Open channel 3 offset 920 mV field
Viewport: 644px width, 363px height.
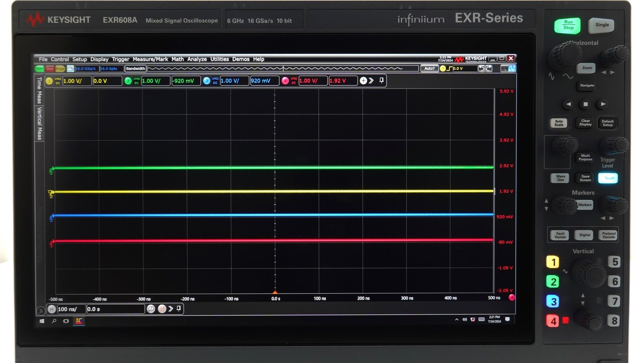(264, 81)
